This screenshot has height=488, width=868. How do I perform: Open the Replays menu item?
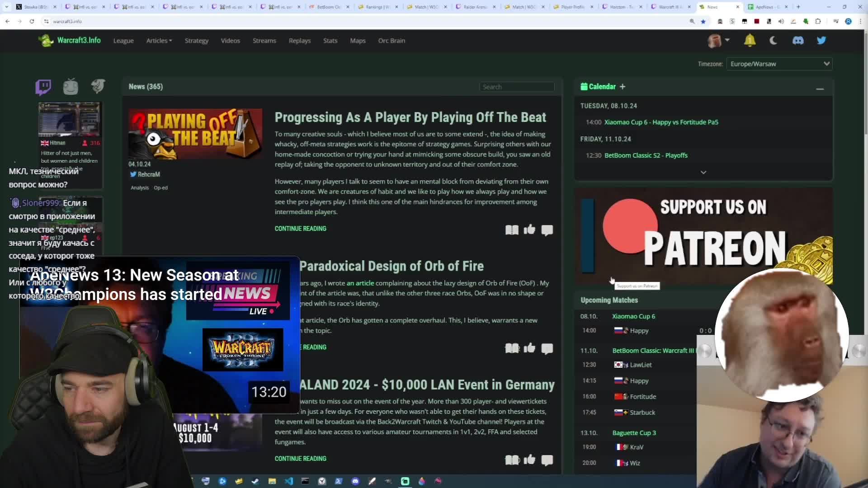[x=300, y=41]
